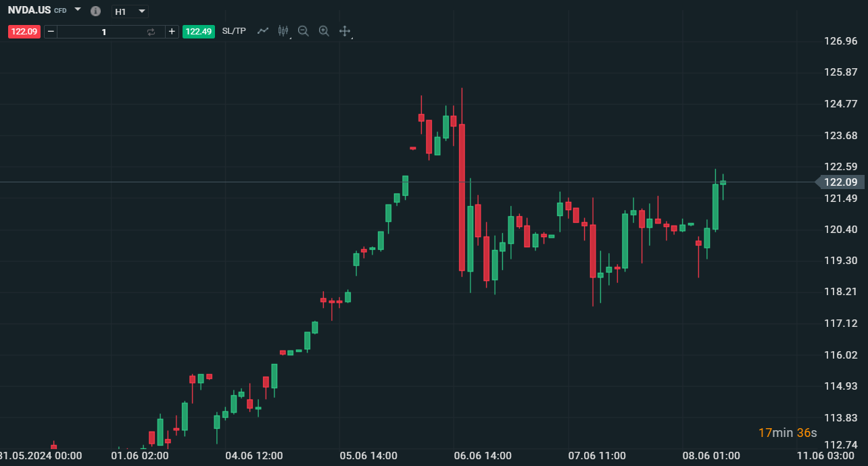Click the candle countdown timer 17min 36s

click(787, 433)
